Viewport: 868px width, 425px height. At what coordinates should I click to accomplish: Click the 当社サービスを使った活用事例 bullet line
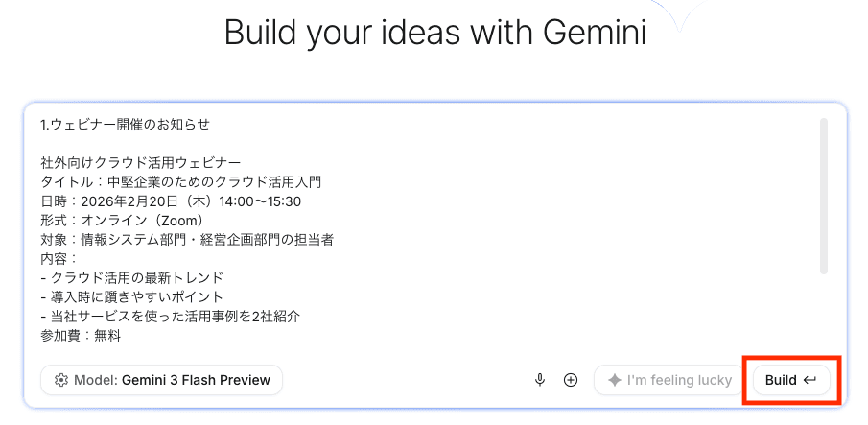tap(171, 317)
